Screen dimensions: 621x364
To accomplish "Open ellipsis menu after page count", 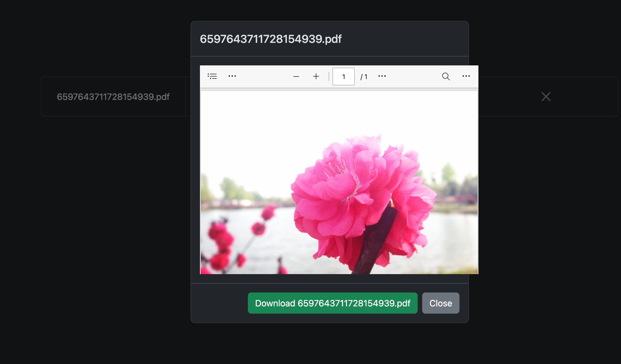I will click(x=382, y=76).
